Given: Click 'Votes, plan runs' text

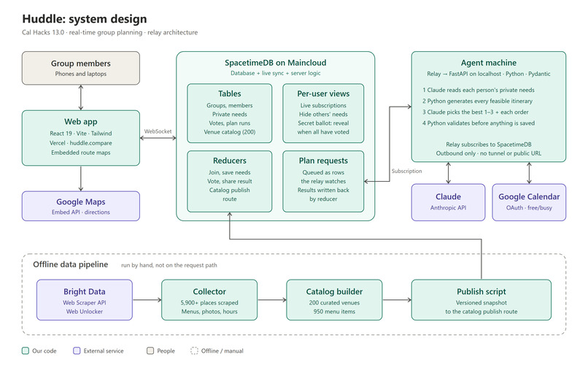Looking at the screenshot, I should click(x=230, y=123).
